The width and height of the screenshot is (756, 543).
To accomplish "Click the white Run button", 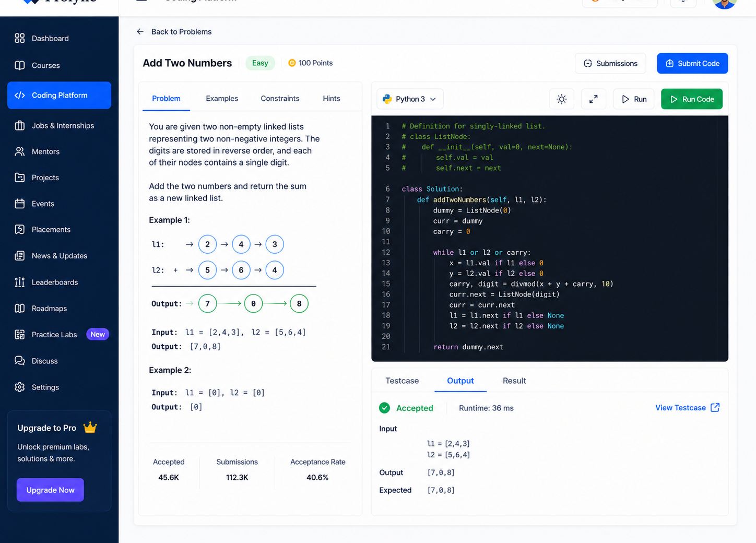I will [x=634, y=99].
